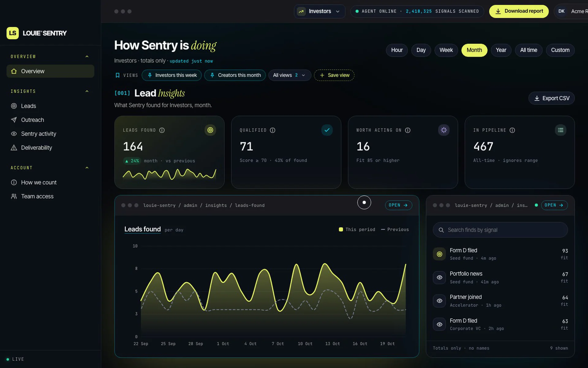The image size is (588, 368).
Task: Click the Leads Found sparkline chart
Action: coord(169,174)
